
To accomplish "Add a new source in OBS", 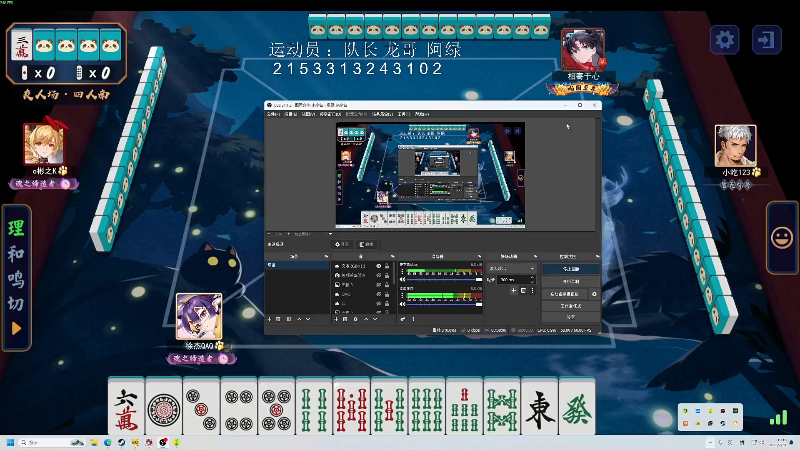I will point(336,319).
